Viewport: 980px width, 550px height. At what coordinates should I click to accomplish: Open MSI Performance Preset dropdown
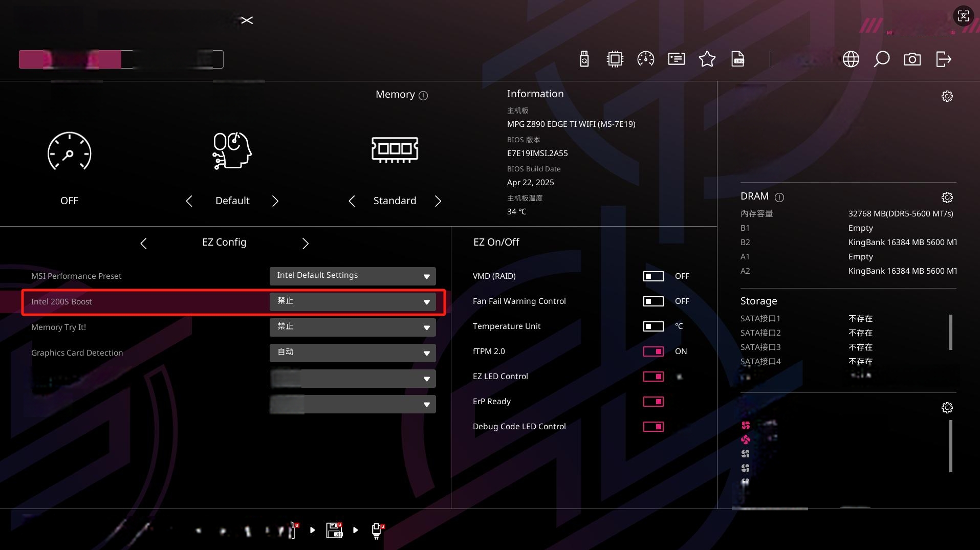353,276
